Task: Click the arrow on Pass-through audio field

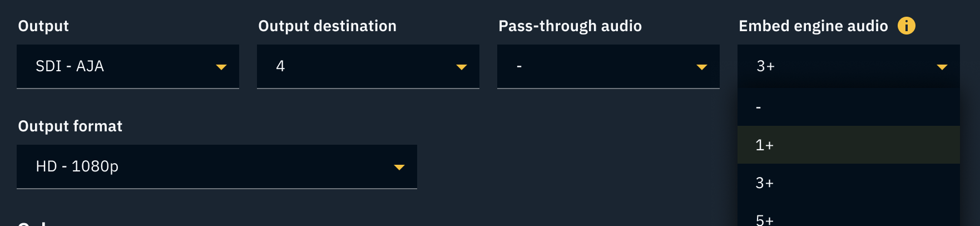Action: [x=702, y=67]
